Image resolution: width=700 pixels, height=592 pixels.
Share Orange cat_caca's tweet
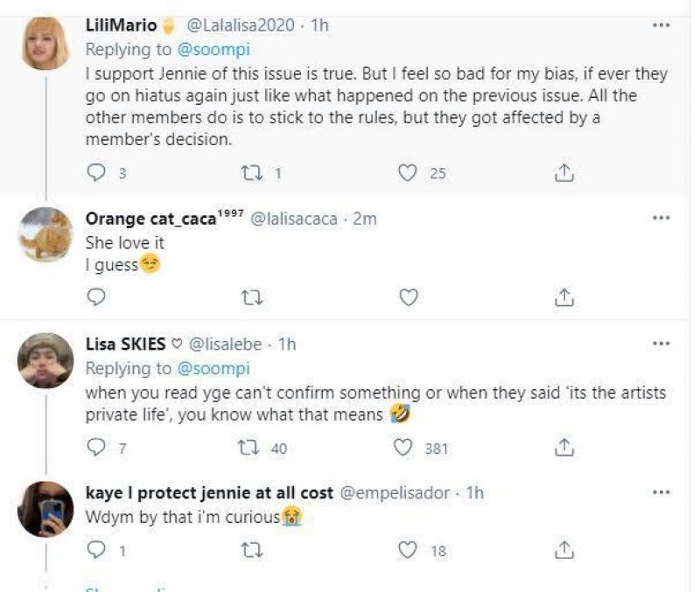pyautogui.click(x=564, y=298)
